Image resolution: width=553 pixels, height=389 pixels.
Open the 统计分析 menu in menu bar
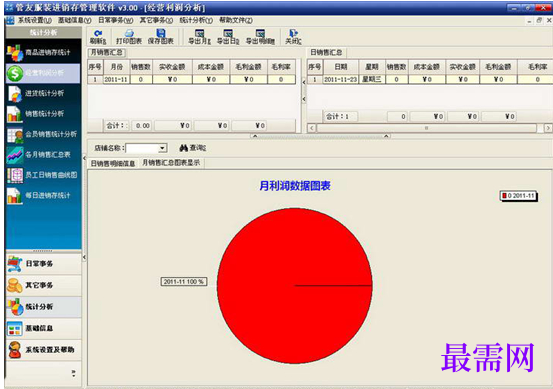tap(196, 20)
